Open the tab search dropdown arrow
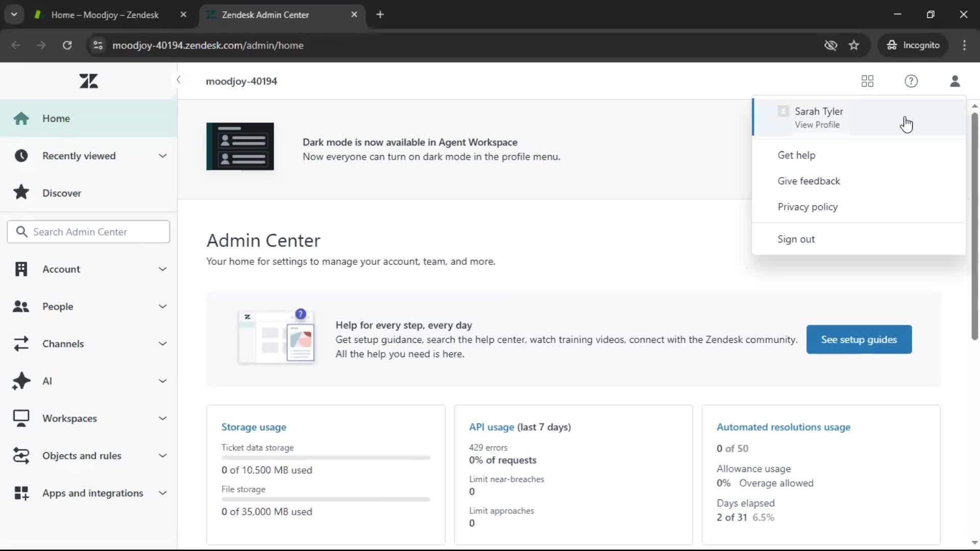Image resolution: width=980 pixels, height=551 pixels. [14, 14]
